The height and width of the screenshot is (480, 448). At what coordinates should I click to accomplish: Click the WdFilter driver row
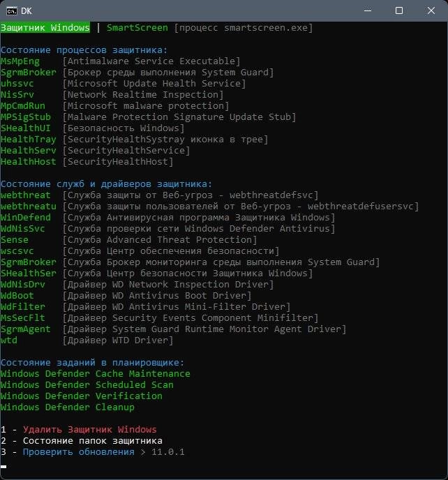click(x=145, y=307)
